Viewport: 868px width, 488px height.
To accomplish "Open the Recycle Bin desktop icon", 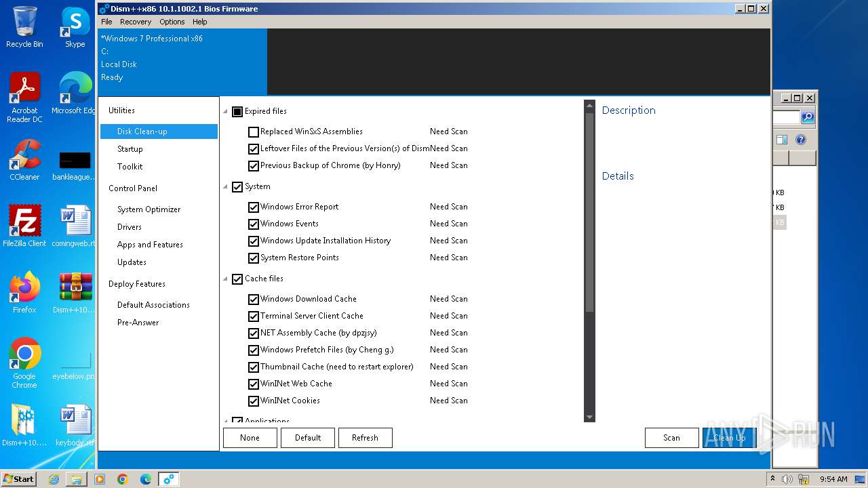I will pos(24,27).
